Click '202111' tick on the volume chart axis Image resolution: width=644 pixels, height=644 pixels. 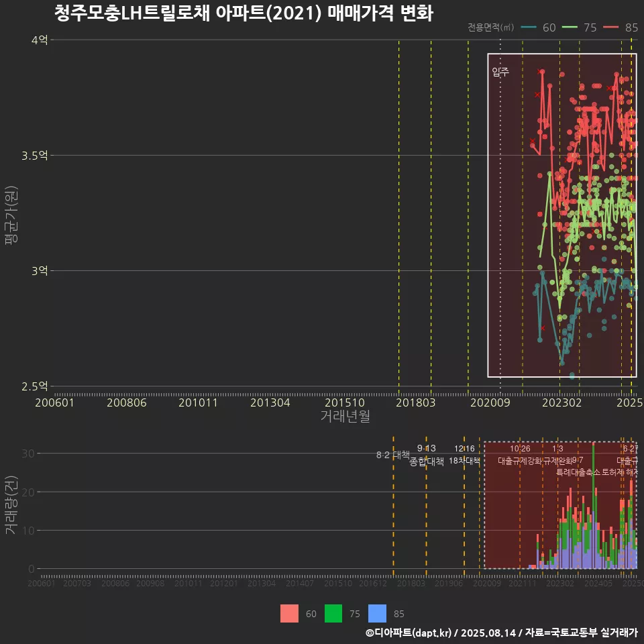pos(523,583)
